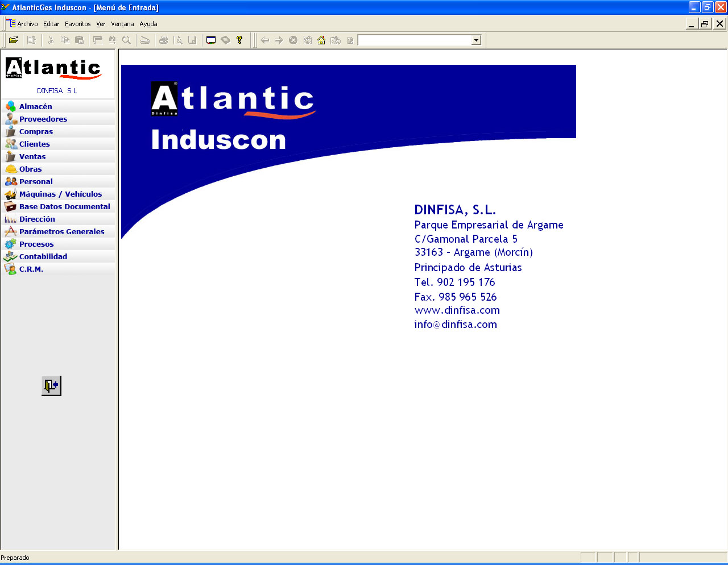Open the Ventana menu
728x565 pixels.
(x=122, y=24)
